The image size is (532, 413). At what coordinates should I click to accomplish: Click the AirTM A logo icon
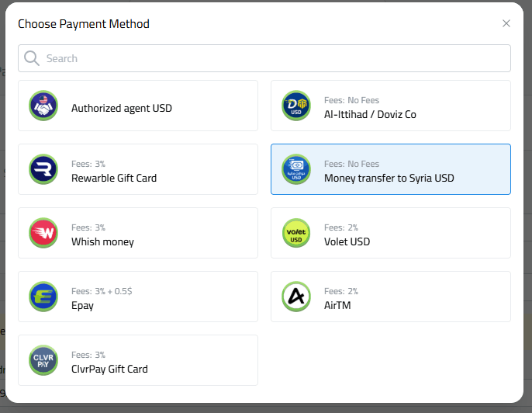point(296,297)
